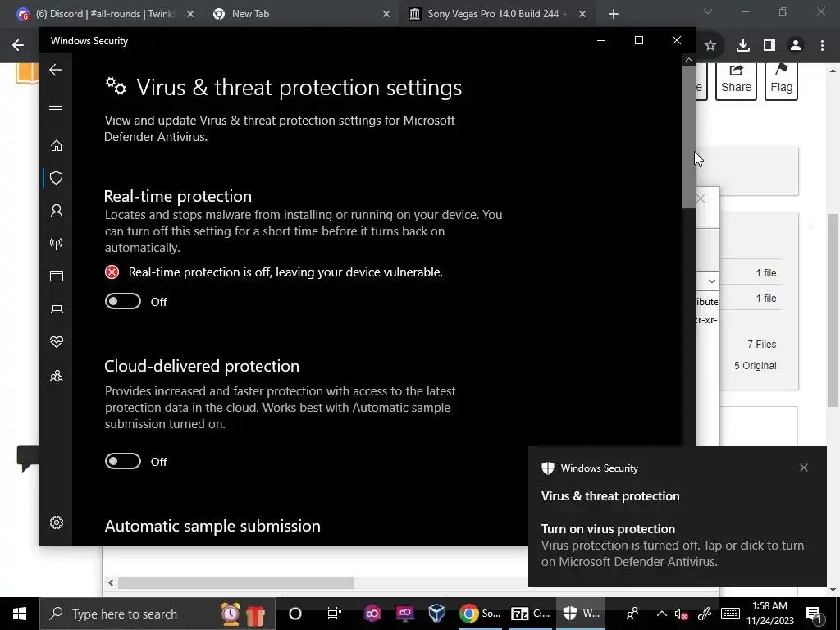
Task: Open a new Chrome tab
Action: (614, 15)
